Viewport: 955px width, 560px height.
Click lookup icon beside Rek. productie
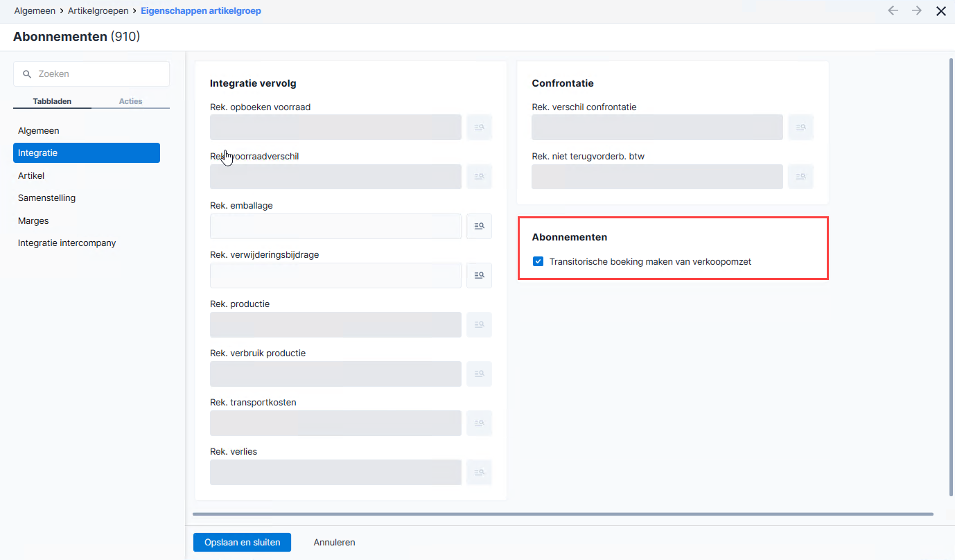479,324
